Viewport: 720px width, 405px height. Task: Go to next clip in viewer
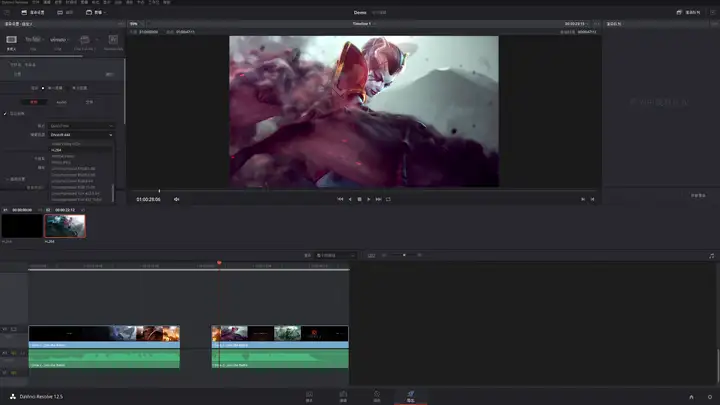tap(583, 199)
